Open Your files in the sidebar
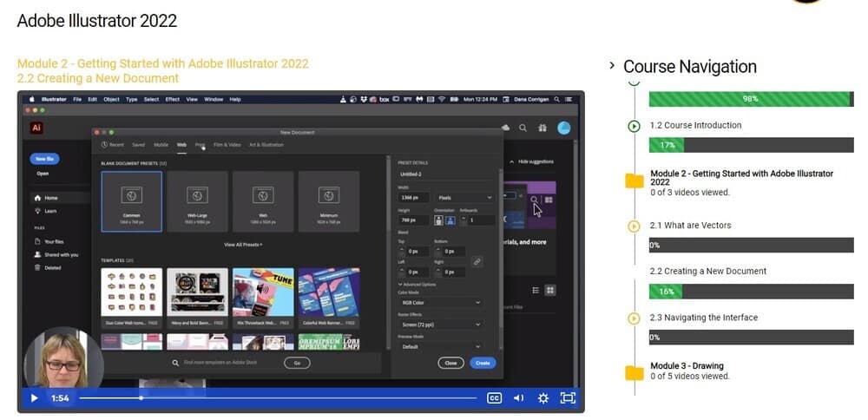 [x=54, y=242]
